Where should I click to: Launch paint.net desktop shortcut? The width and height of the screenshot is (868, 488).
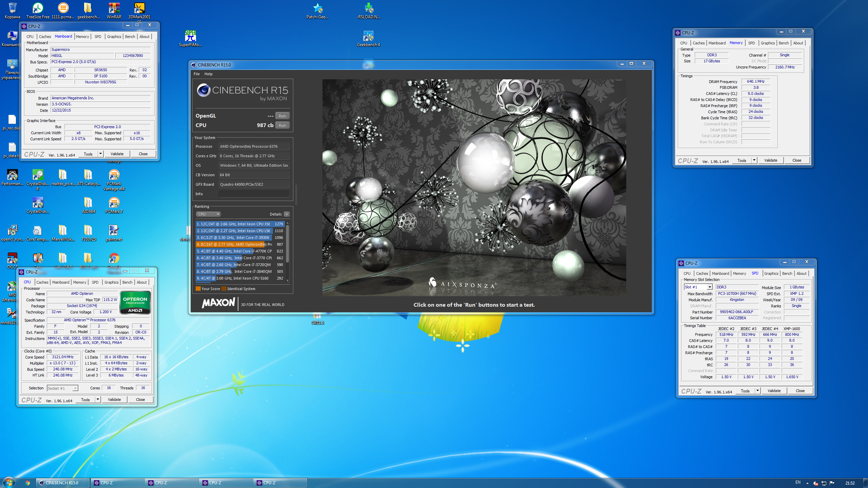tap(114, 232)
